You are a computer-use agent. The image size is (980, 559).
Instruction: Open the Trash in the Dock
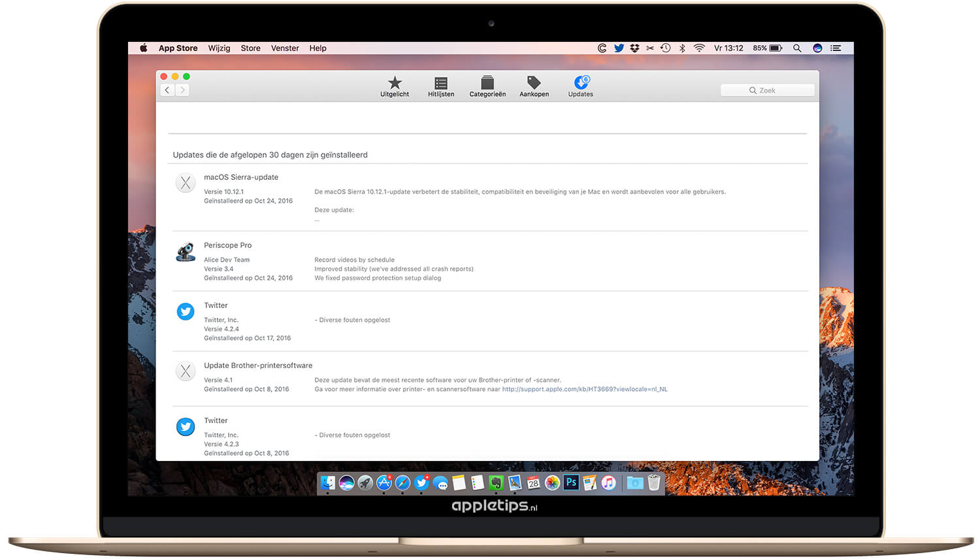click(653, 483)
